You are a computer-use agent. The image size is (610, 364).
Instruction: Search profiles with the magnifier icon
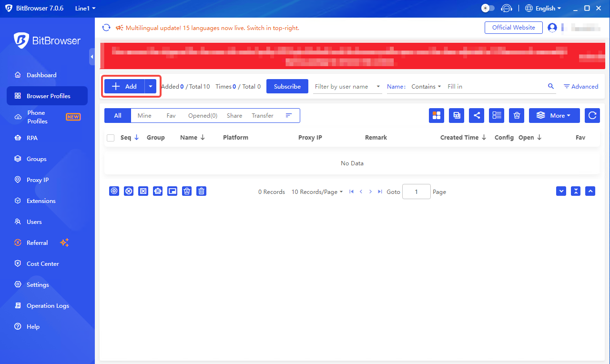click(x=551, y=86)
